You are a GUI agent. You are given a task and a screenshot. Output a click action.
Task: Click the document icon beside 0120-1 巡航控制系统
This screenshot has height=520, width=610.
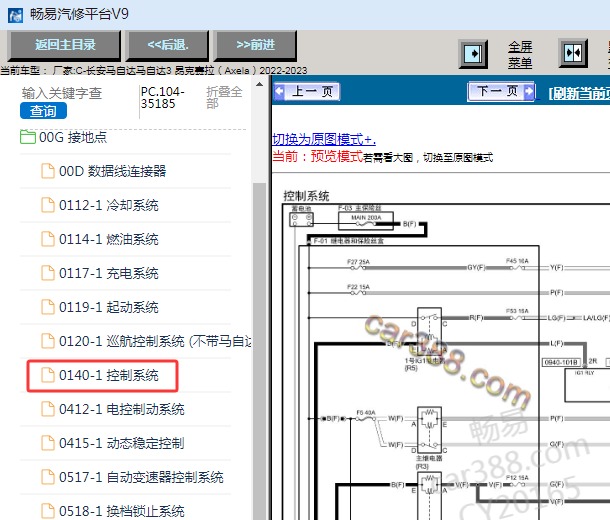click(48, 341)
